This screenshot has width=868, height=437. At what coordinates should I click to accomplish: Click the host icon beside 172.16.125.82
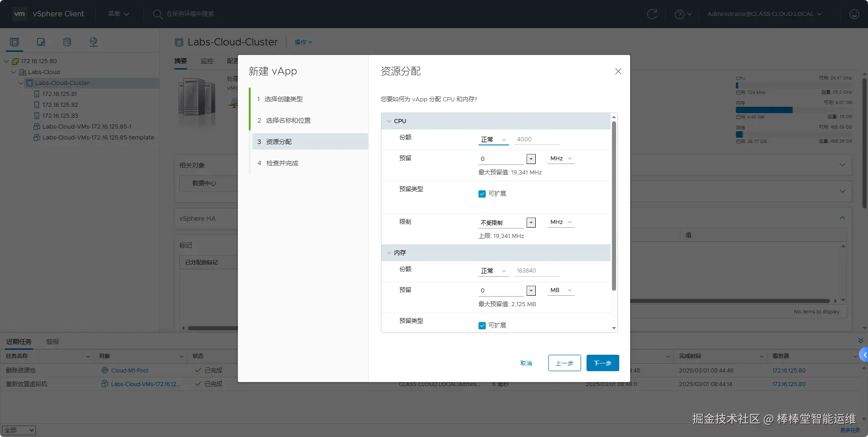tap(37, 105)
